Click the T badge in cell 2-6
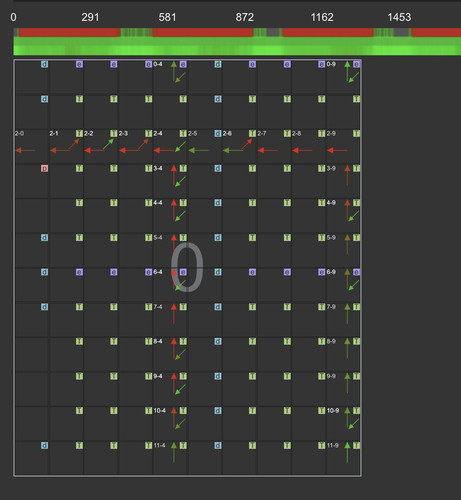Screen dimensions: 461x500 (x=252, y=133)
